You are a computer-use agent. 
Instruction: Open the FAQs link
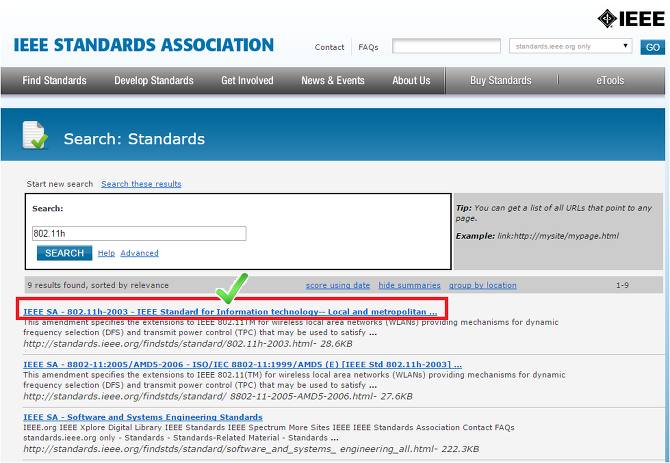(x=368, y=47)
